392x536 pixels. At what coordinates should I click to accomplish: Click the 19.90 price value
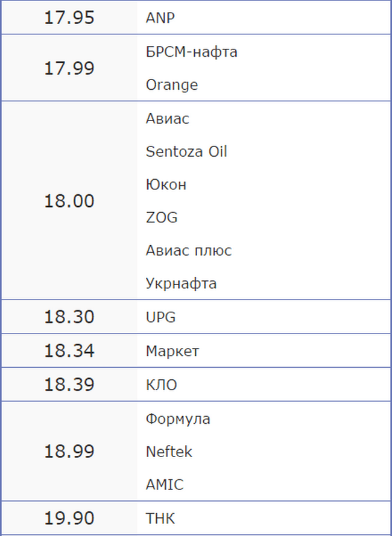pos(69,519)
